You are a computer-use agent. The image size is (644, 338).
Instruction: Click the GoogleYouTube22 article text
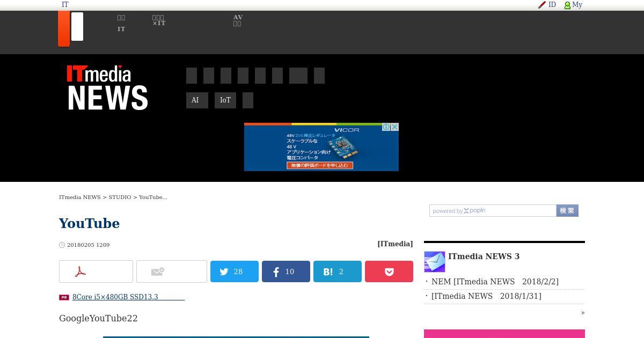[98, 318]
